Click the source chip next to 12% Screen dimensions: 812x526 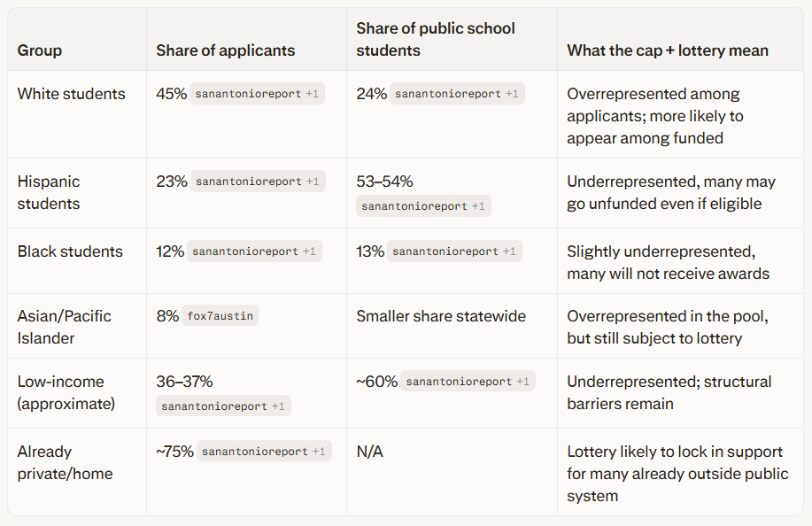(x=254, y=251)
